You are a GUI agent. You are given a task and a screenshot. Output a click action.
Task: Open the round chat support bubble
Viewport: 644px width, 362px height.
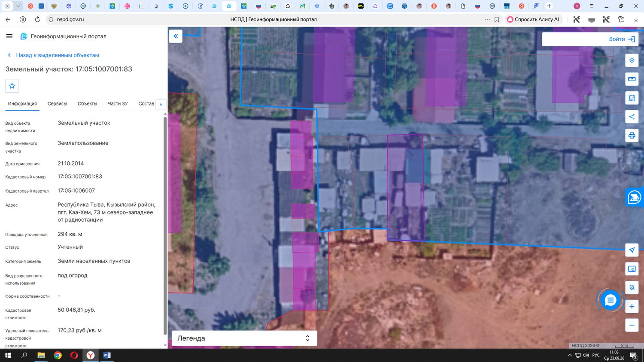pos(610,300)
